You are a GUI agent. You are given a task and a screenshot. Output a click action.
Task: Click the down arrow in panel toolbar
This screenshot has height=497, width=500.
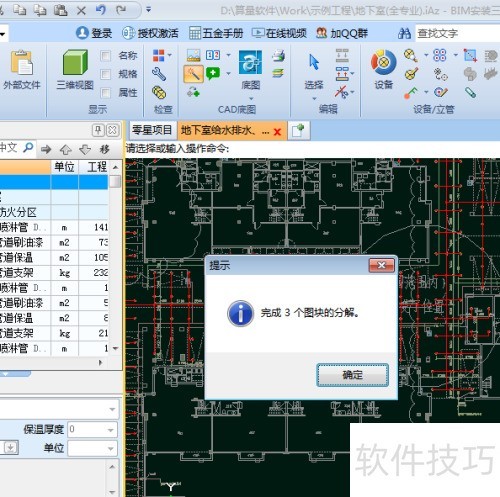tap(85, 149)
